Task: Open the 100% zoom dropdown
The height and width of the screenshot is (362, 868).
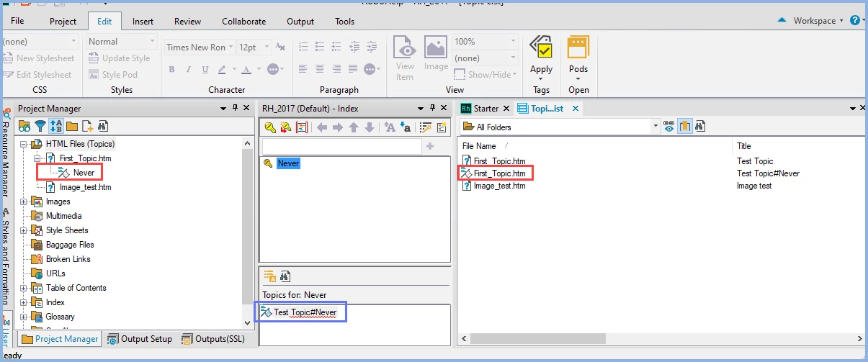Action: click(x=485, y=42)
